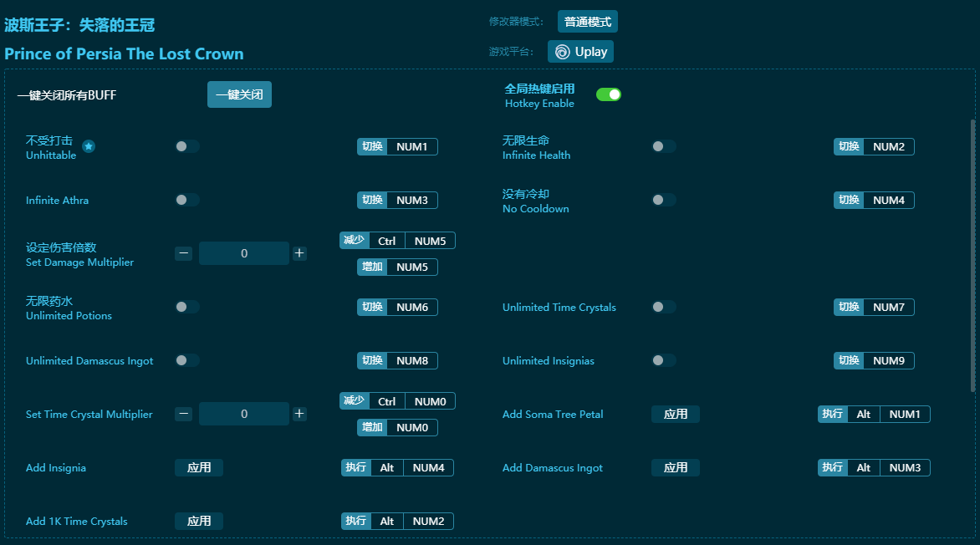Switch on Unlimited Damascus Ingot
Image resolution: width=980 pixels, height=545 pixels.
click(187, 360)
